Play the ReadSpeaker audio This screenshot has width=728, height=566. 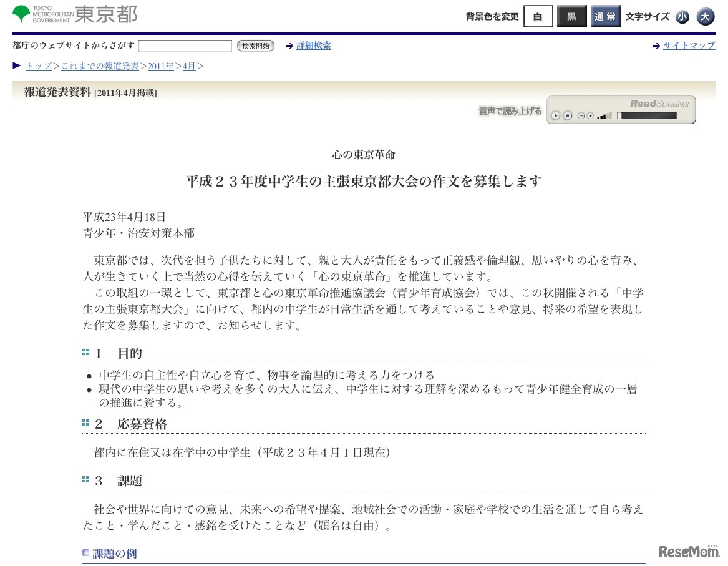(x=555, y=115)
